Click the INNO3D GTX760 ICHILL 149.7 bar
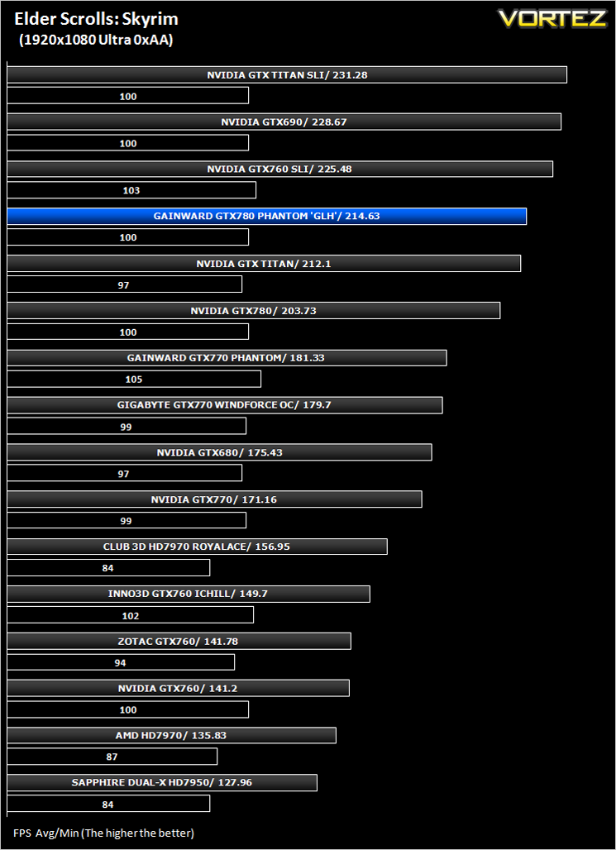The image size is (616, 850). click(x=189, y=594)
